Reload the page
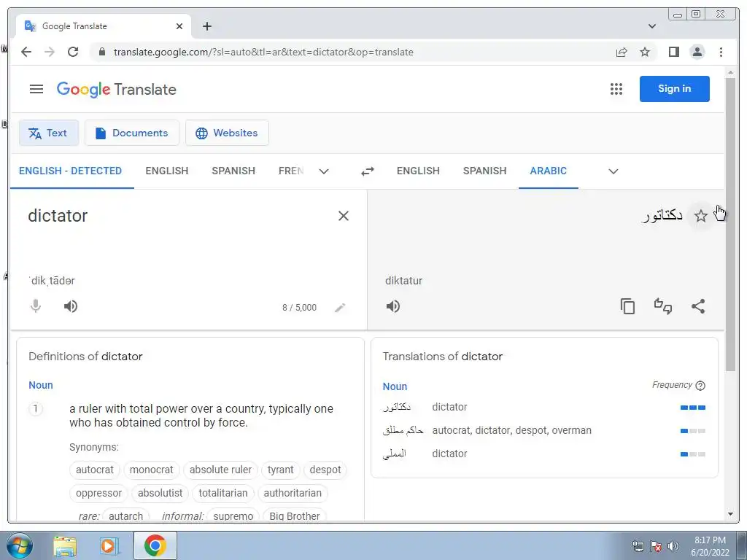The height and width of the screenshot is (560, 747). (x=73, y=52)
